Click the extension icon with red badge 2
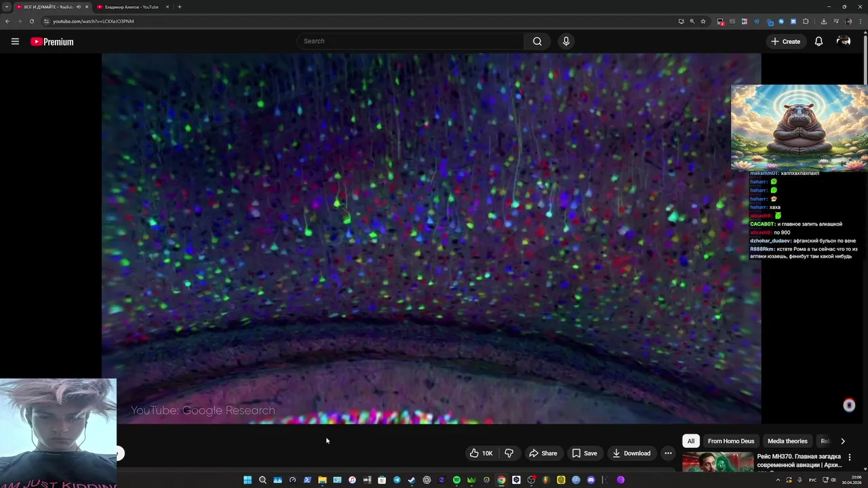868x488 pixels. [721, 22]
